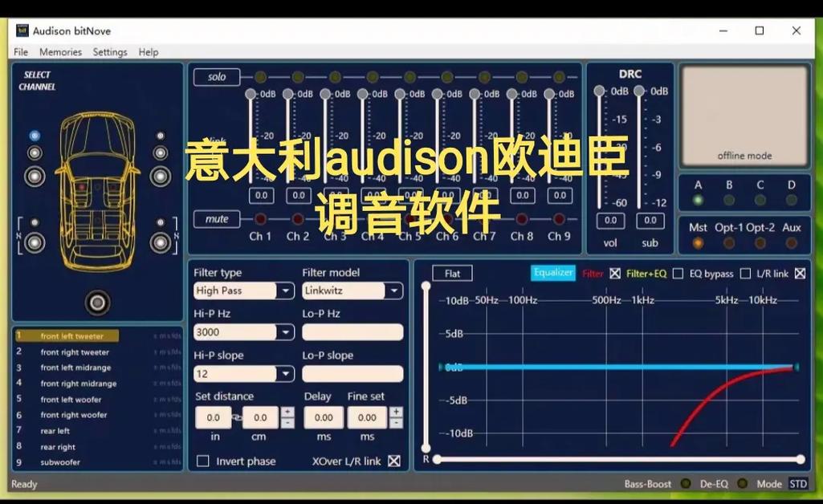This screenshot has width=823, height=504.
Task: Open the Settings menu
Action: coord(110,52)
